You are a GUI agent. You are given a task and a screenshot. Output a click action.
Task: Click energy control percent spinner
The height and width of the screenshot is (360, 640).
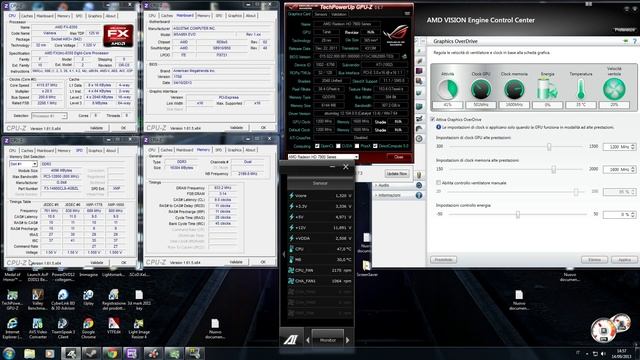pyautogui.click(x=633, y=214)
